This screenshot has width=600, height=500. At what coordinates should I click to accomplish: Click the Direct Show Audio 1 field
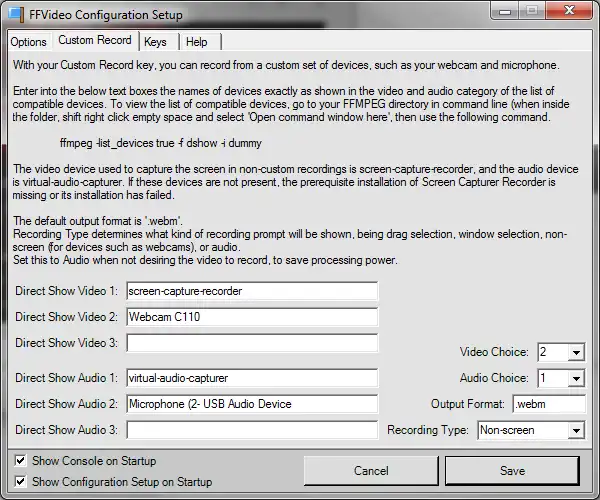[252, 378]
